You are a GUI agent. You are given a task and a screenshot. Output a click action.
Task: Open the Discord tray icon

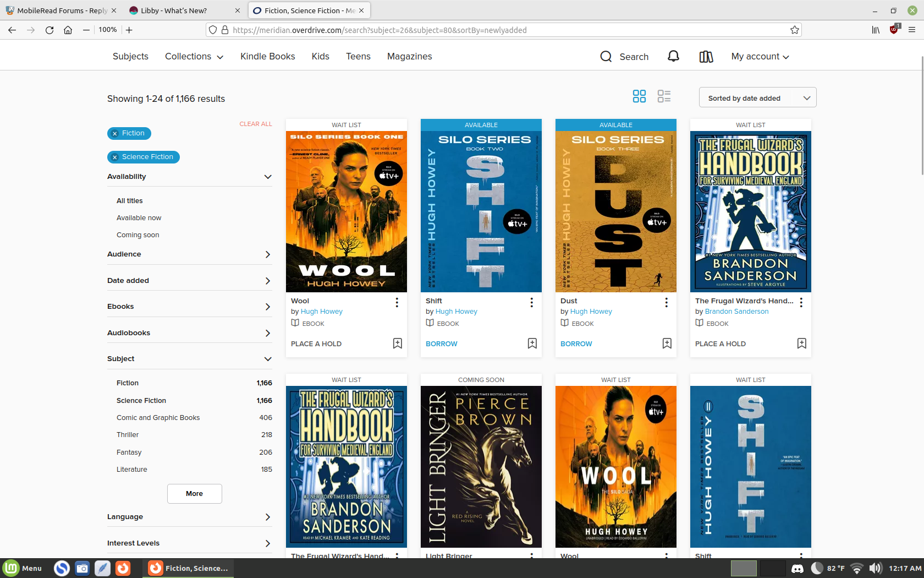tap(798, 568)
